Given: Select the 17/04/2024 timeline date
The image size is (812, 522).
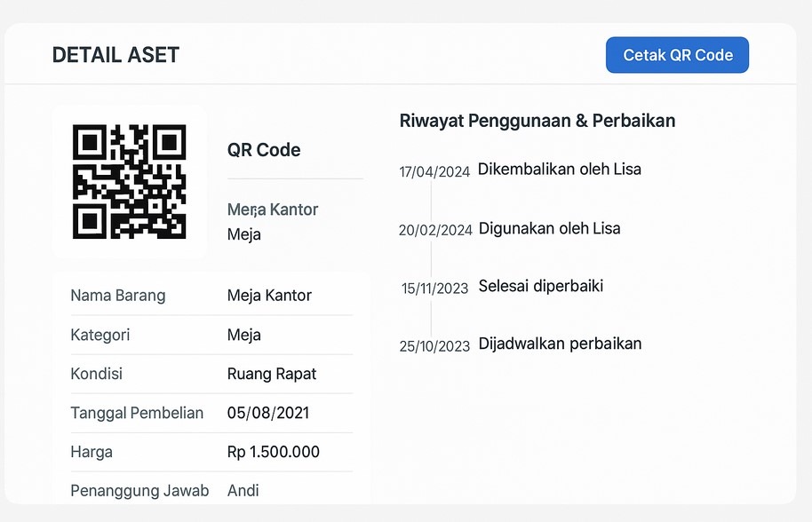Looking at the screenshot, I should [x=434, y=171].
